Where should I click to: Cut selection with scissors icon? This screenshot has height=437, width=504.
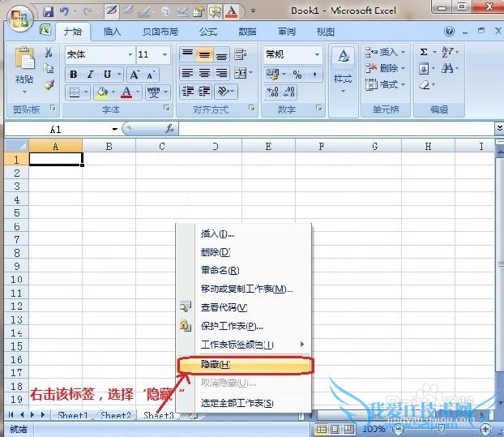click(49, 53)
